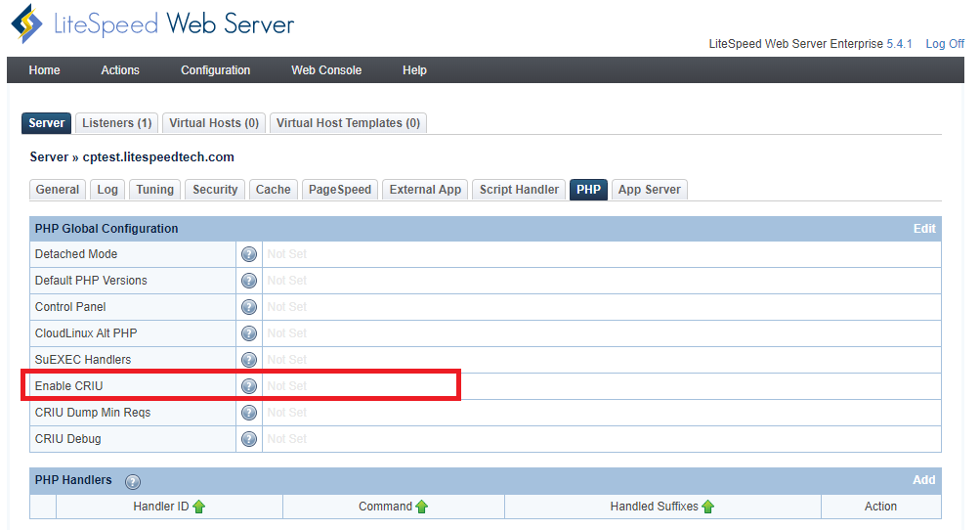Screen dimensions: 980x530
Task: Click the SuEXEC Handlers label
Action: click(x=83, y=360)
